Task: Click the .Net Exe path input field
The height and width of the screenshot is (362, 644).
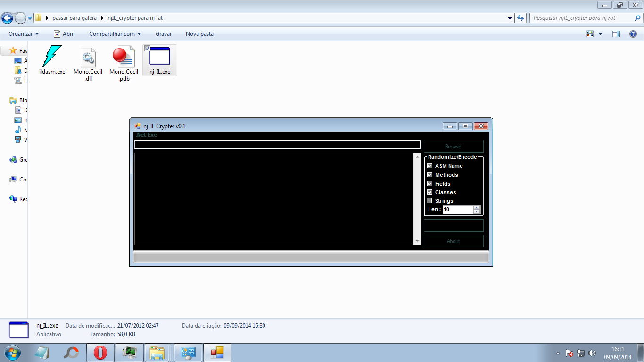Action: [x=278, y=145]
